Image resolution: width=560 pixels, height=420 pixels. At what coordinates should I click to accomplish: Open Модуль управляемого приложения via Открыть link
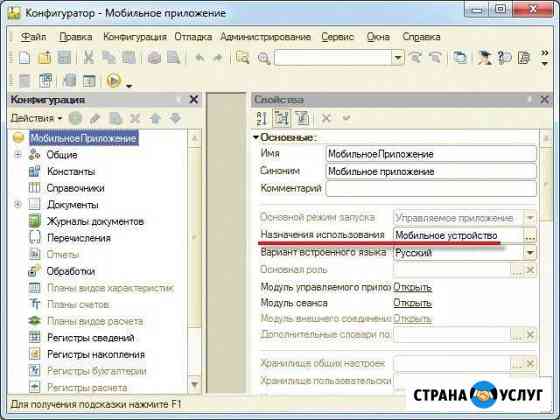click(x=412, y=287)
